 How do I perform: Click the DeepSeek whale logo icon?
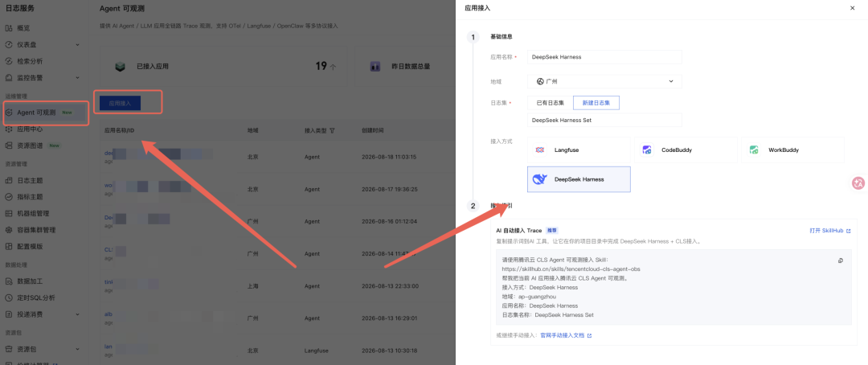coord(539,179)
